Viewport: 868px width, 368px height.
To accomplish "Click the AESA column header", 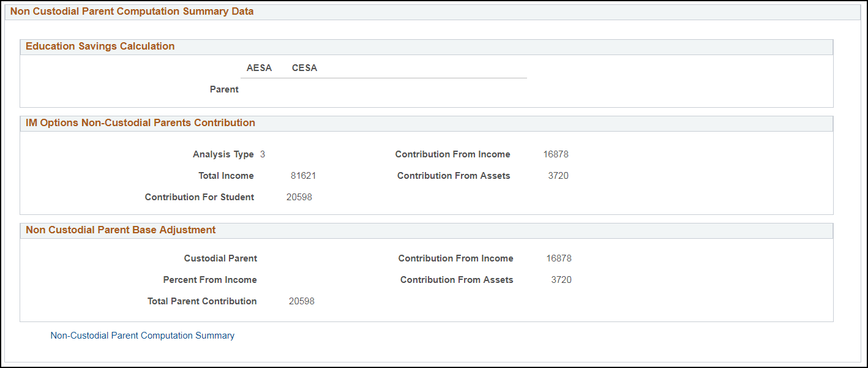I will coord(260,67).
